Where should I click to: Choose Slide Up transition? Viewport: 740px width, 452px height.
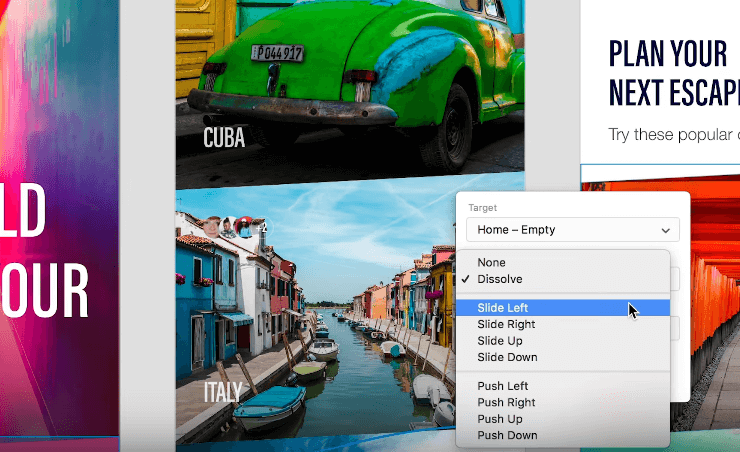[x=563, y=341]
